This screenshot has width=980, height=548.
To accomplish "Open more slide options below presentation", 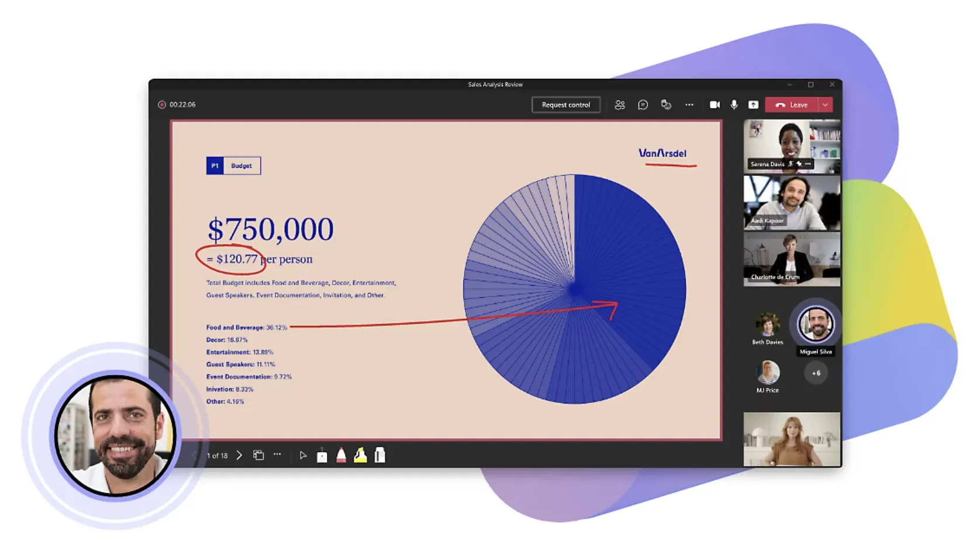I will tap(277, 455).
